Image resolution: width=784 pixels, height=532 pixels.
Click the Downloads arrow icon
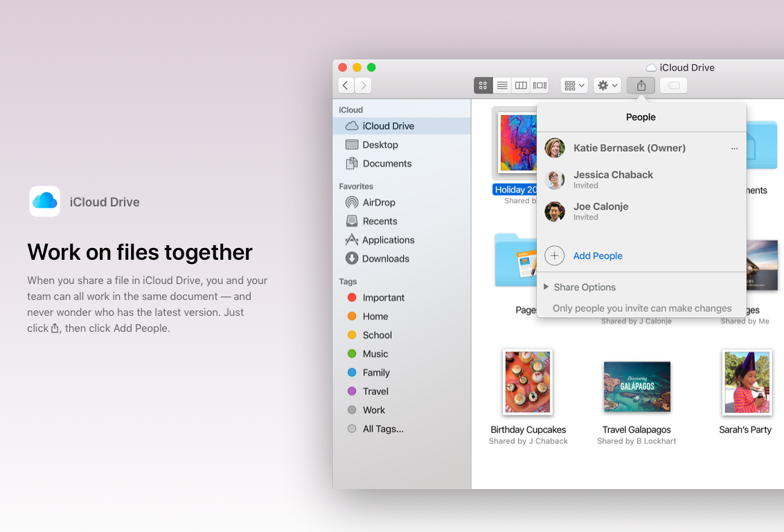point(352,258)
